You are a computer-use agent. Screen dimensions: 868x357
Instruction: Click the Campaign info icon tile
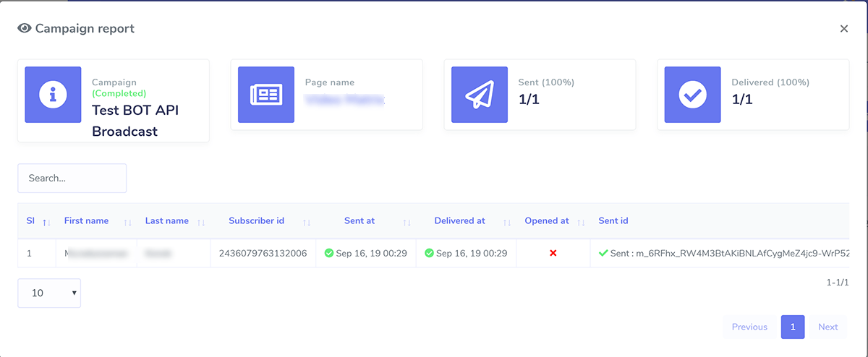pos(53,95)
